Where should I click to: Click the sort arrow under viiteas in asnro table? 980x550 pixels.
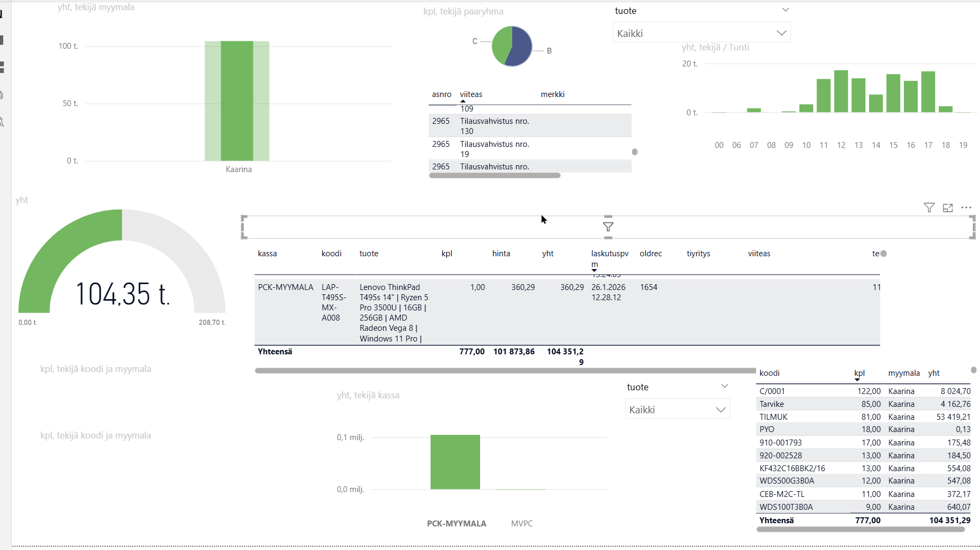click(463, 101)
